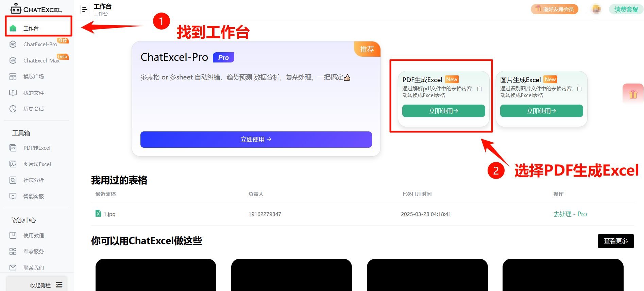The width and height of the screenshot is (644, 291).
Task: Click the 查看更多 button
Action: pyautogui.click(x=616, y=241)
